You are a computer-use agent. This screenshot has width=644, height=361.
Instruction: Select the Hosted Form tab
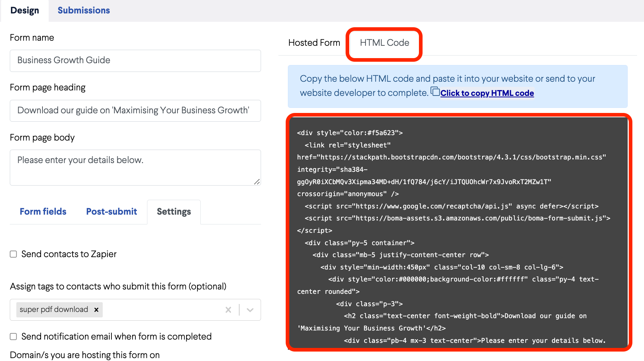pos(314,43)
